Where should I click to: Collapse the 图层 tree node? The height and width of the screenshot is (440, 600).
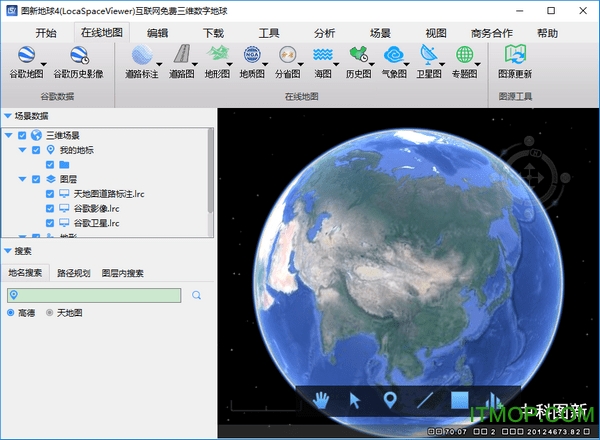(23, 179)
